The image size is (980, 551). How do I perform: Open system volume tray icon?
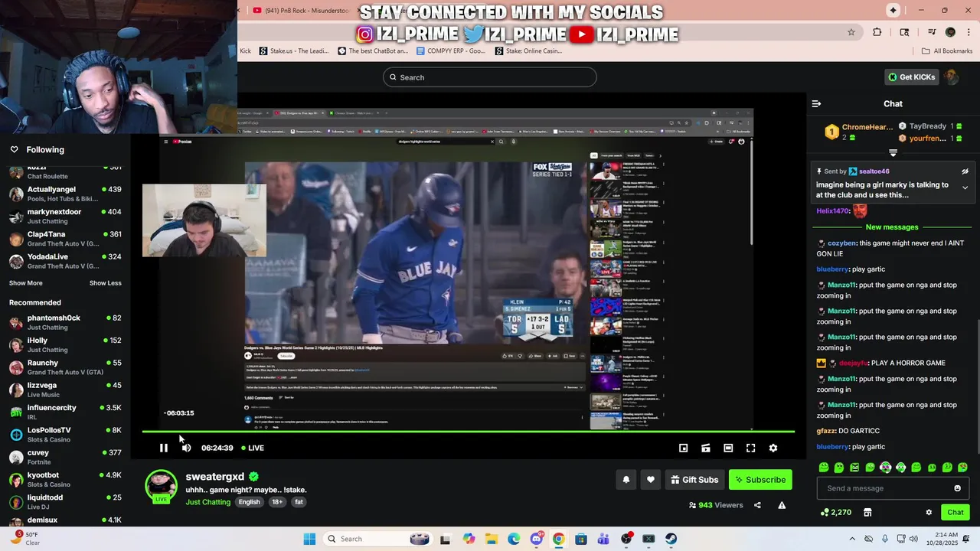point(913,539)
